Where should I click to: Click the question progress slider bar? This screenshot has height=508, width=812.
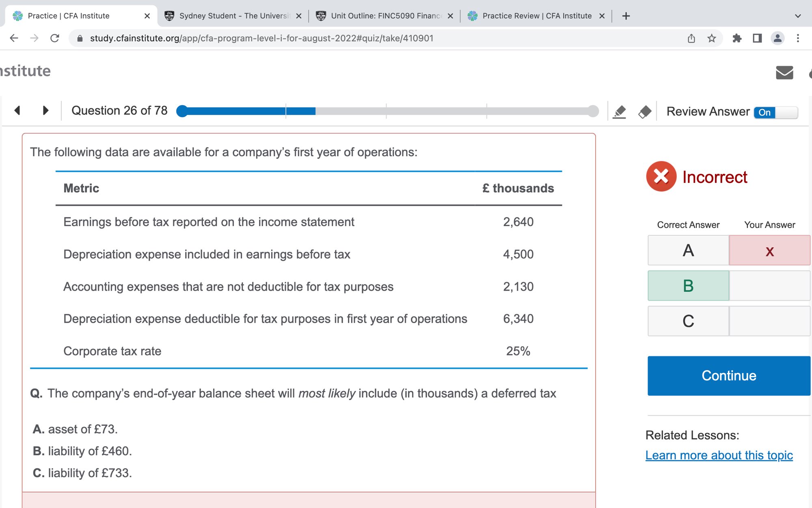[x=388, y=111]
